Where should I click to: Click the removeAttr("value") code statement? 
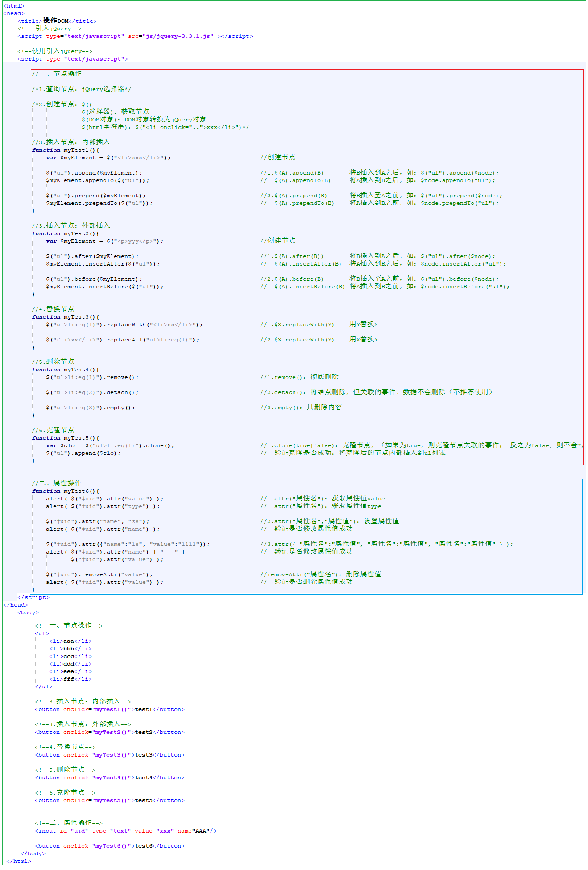click(99, 574)
